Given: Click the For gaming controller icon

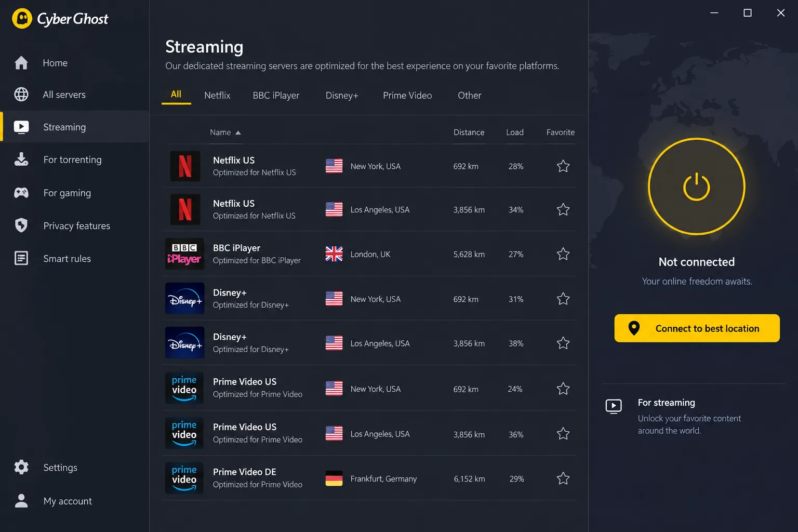Looking at the screenshot, I should 21,193.
